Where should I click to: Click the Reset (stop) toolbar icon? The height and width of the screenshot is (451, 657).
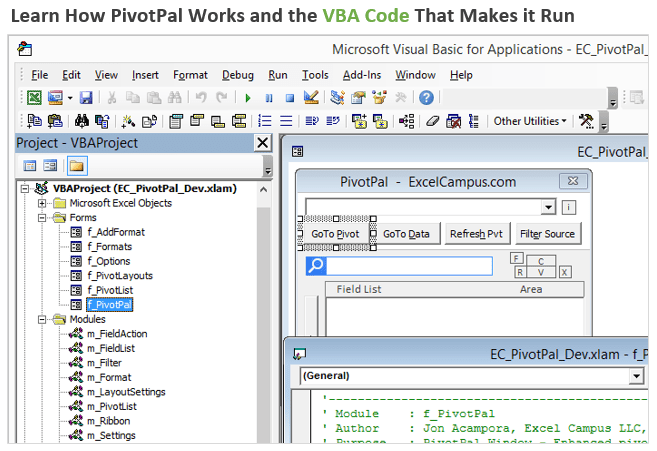(290, 97)
